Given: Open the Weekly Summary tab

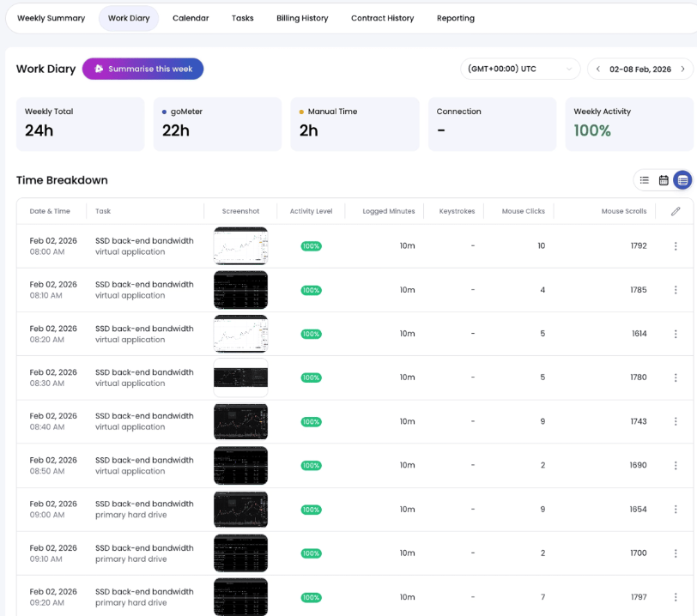Looking at the screenshot, I should click(x=51, y=18).
